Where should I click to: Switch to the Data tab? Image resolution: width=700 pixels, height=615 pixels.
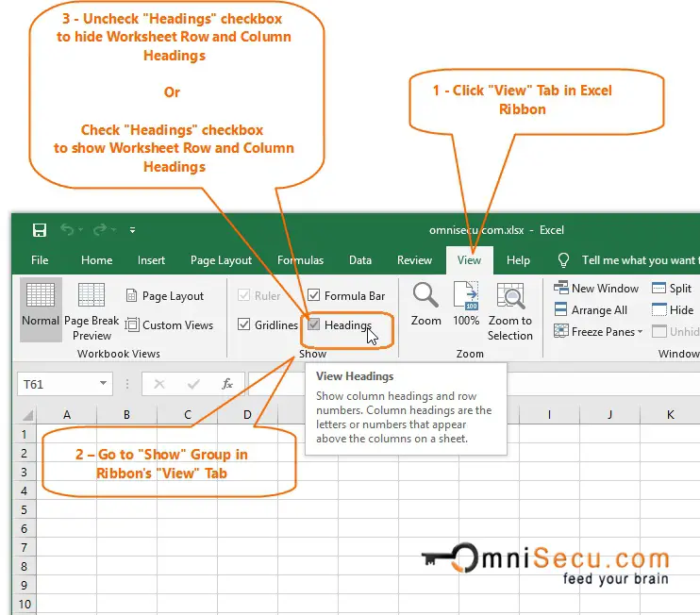click(x=360, y=260)
